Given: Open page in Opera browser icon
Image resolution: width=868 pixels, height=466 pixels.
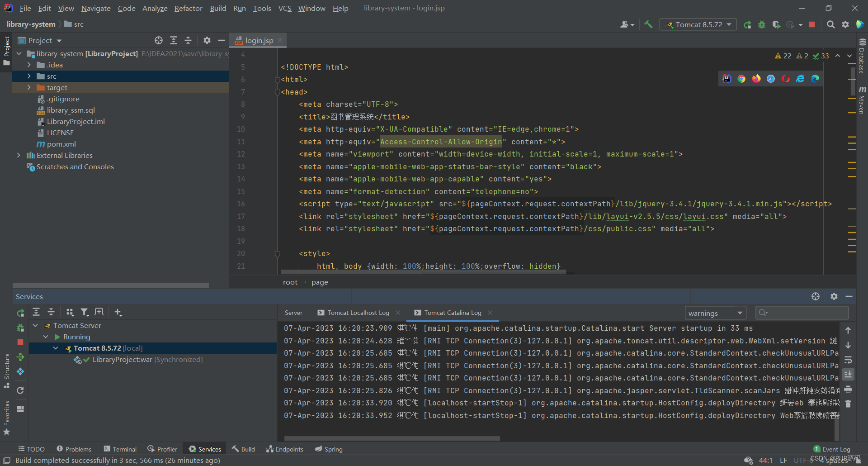Looking at the screenshot, I should point(786,79).
